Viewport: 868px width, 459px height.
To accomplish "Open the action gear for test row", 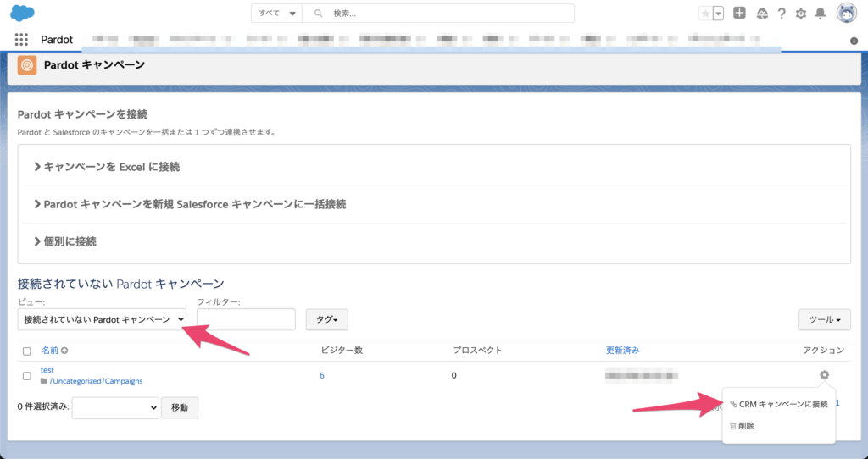I will (x=824, y=375).
